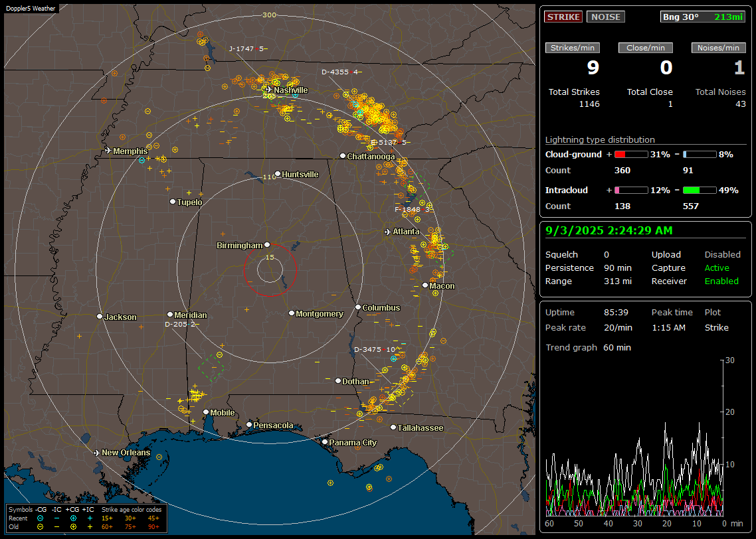Click the Persistence value 90 min
The height and width of the screenshot is (539, 756).
point(618,268)
